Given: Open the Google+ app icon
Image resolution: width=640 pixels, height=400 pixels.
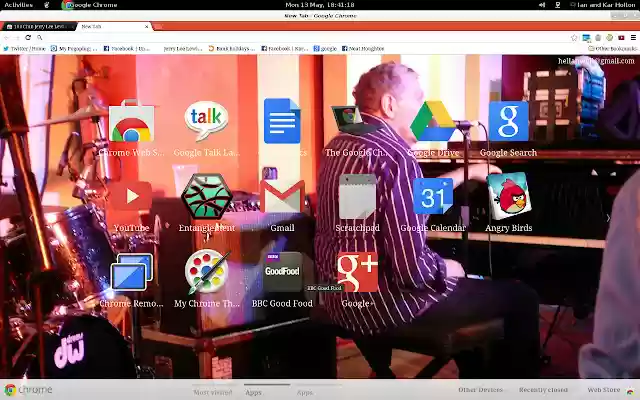Looking at the screenshot, I should [x=358, y=272].
